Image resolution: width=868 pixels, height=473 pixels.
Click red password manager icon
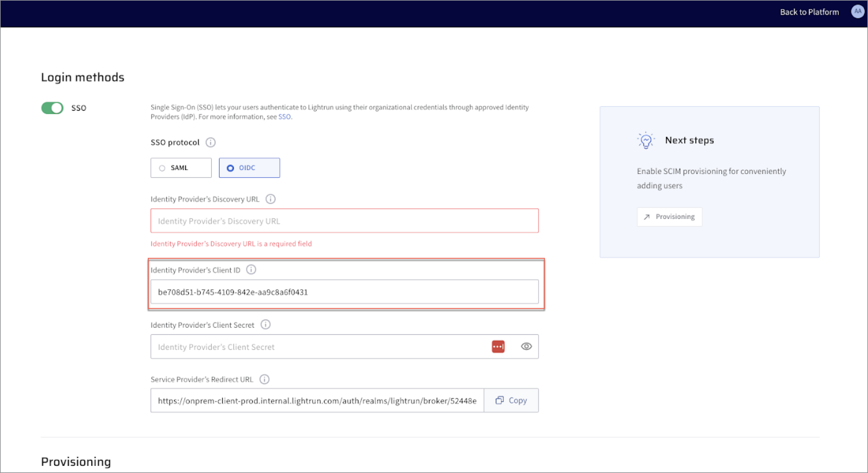click(498, 346)
